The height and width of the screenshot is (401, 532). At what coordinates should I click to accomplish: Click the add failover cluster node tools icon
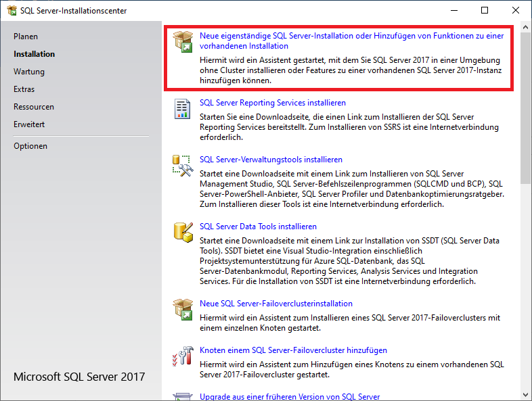tap(183, 356)
